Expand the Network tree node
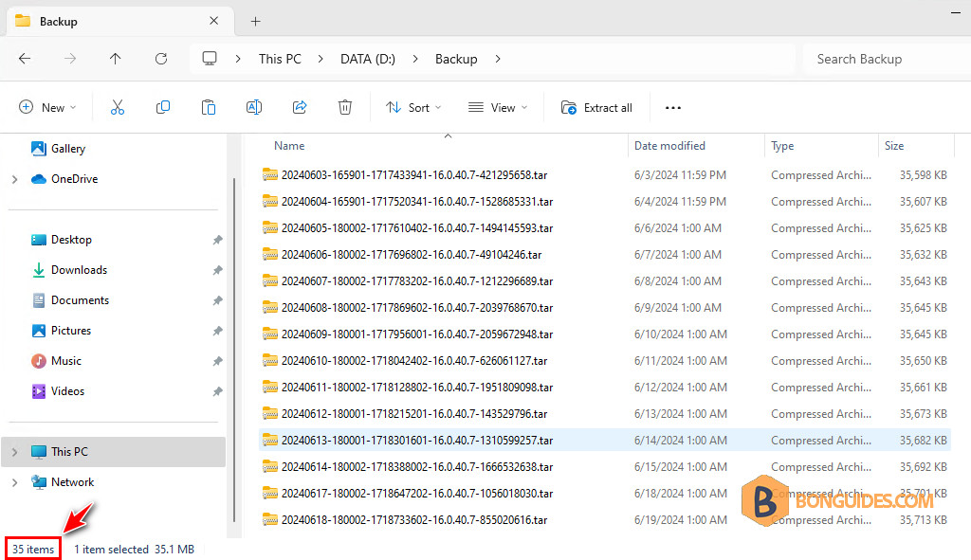The width and height of the screenshot is (971, 560). click(15, 482)
